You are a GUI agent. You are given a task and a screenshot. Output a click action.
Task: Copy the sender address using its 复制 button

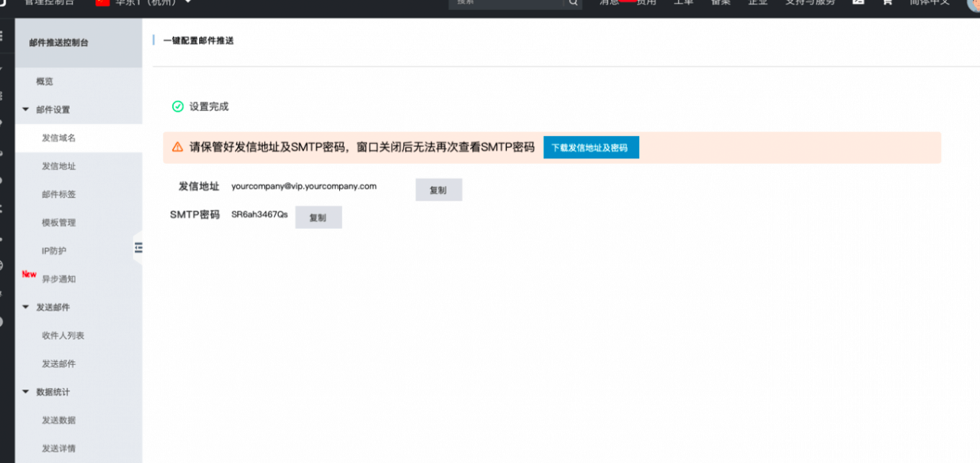coord(439,189)
